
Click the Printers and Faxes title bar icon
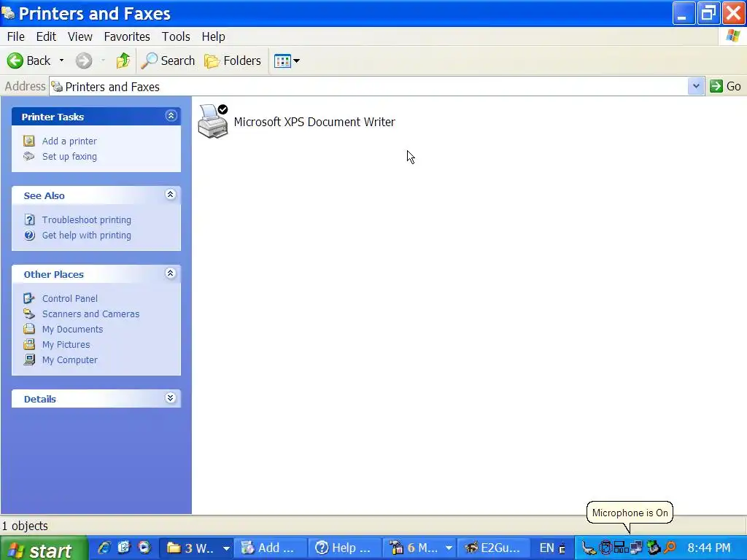[8, 13]
